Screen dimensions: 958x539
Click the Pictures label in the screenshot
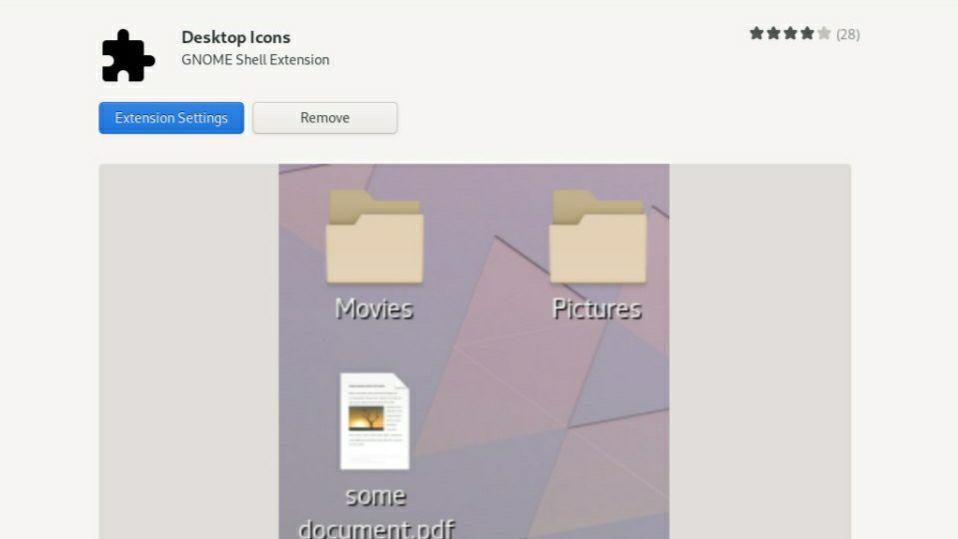click(597, 309)
